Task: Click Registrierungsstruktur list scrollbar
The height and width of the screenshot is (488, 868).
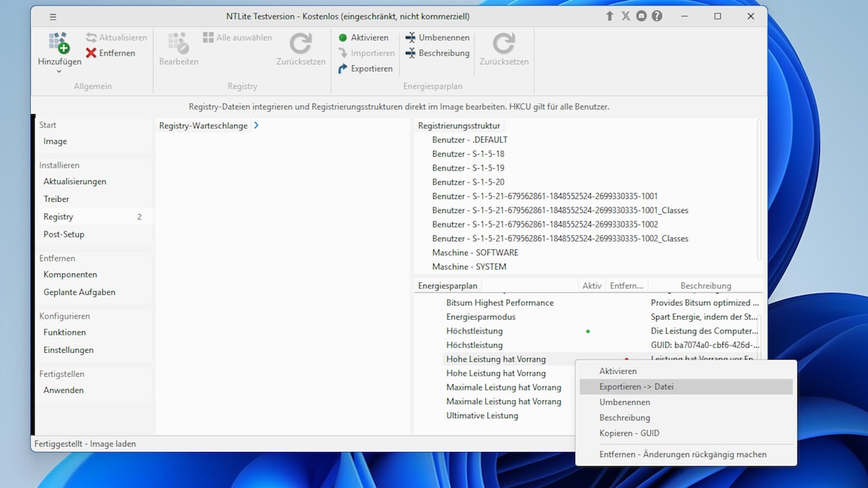Action: [x=759, y=190]
